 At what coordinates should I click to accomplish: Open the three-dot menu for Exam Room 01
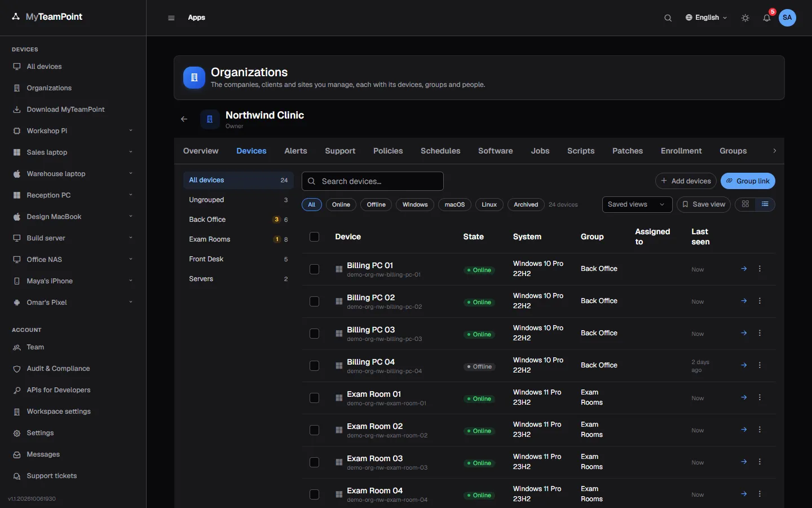click(760, 397)
